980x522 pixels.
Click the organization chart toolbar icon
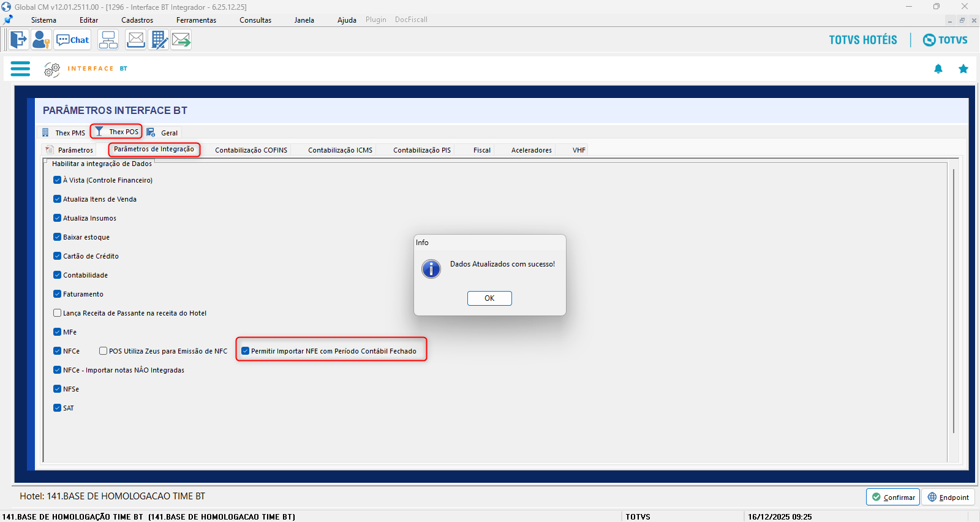coord(108,40)
